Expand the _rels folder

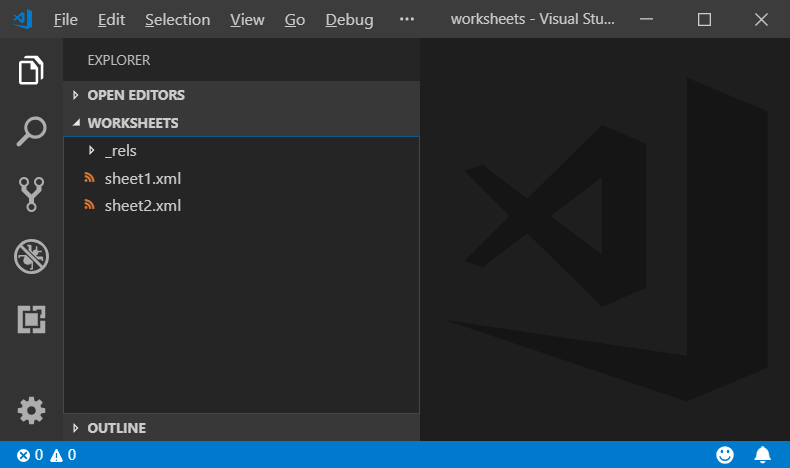[120, 151]
